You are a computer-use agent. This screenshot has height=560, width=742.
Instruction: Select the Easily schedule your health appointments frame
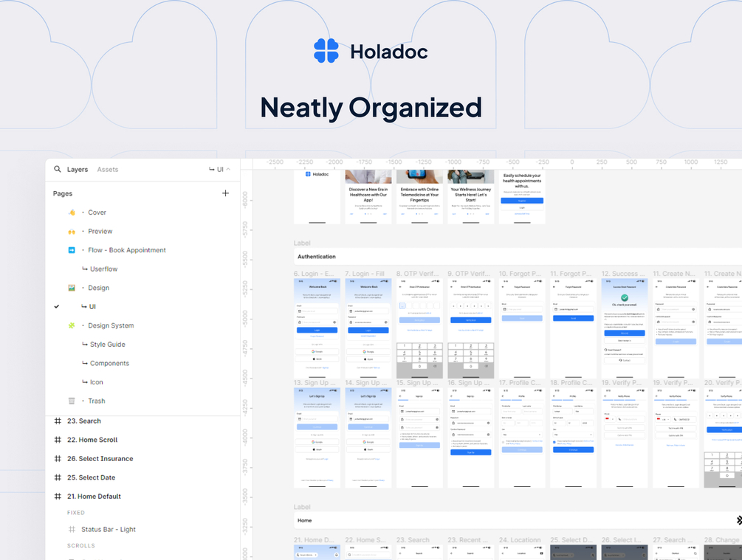(x=522, y=197)
